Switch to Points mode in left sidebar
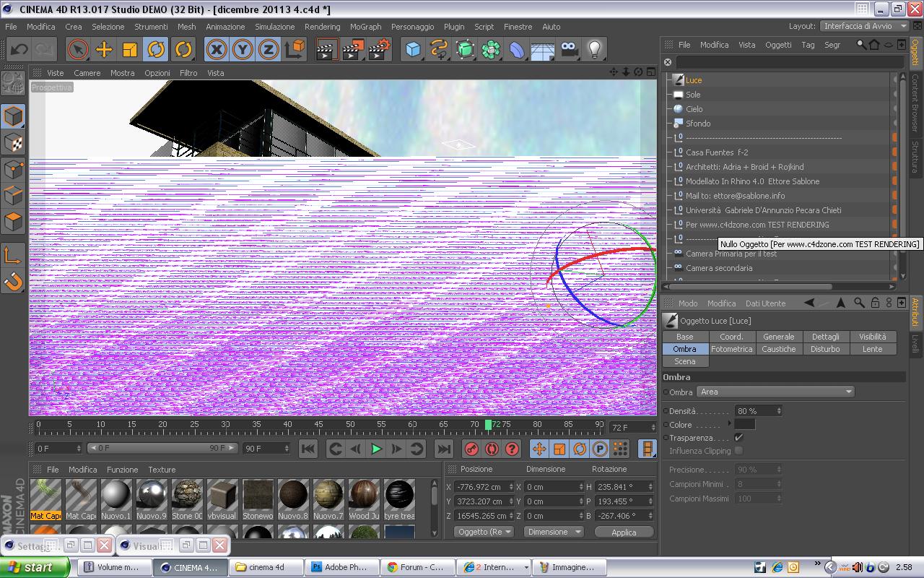This screenshot has height=578, width=924. (14, 170)
